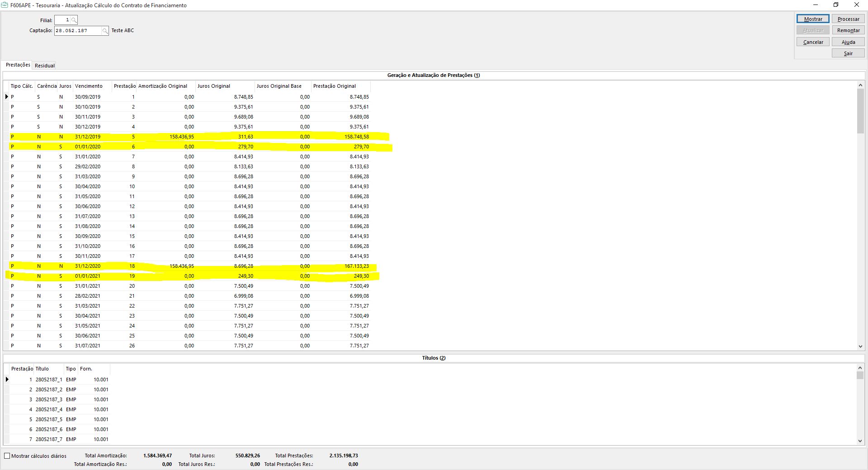Screen dimensions: 868x470
Task: Click the Mostrar button
Action: click(813, 19)
